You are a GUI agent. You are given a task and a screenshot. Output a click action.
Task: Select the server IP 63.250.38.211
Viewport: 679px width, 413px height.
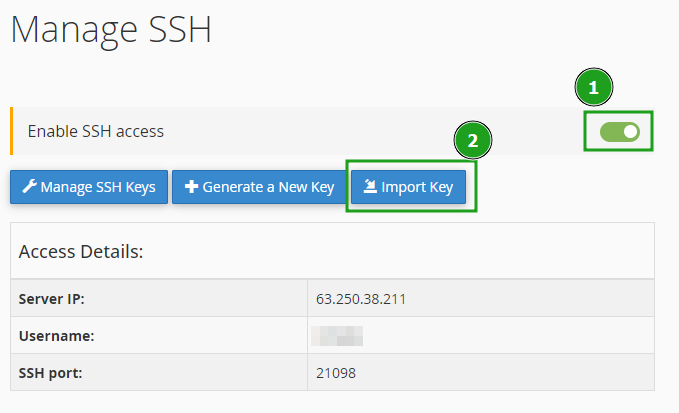coord(361,299)
